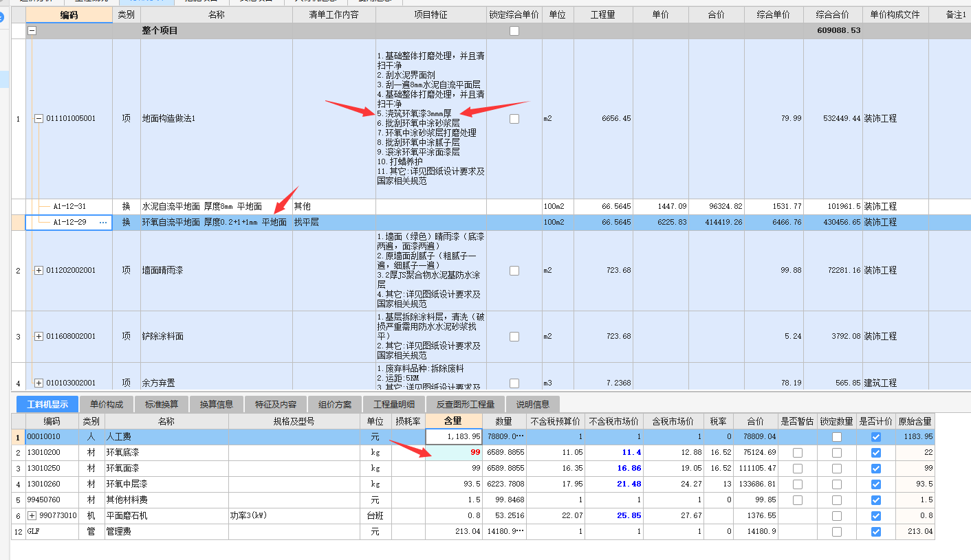The height and width of the screenshot is (560, 971).
Task: Click the 含量 input showing 1,183.95
Action: [x=454, y=437]
